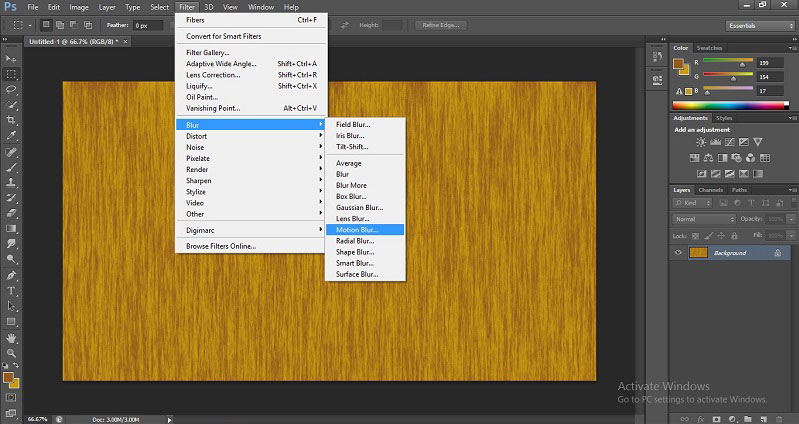Choose Add to selection mode

[x=60, y=25]
